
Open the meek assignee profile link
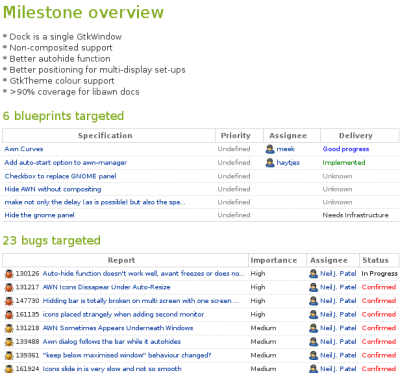point(286,149)
